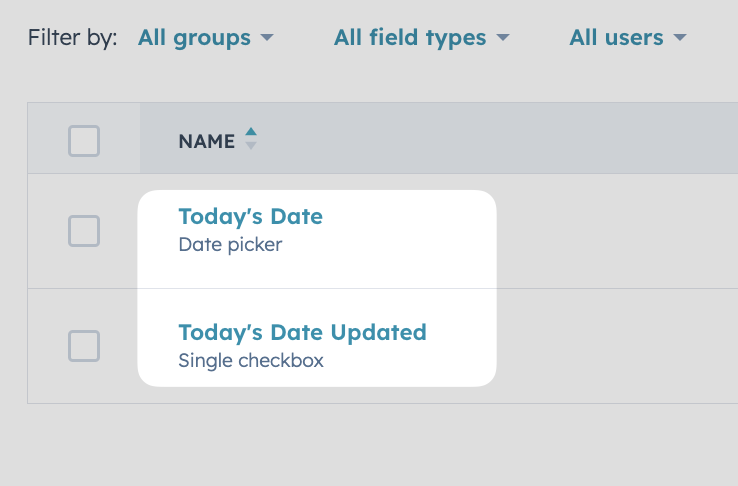Tick the select-all checkbox in table header

click(84, 141)
